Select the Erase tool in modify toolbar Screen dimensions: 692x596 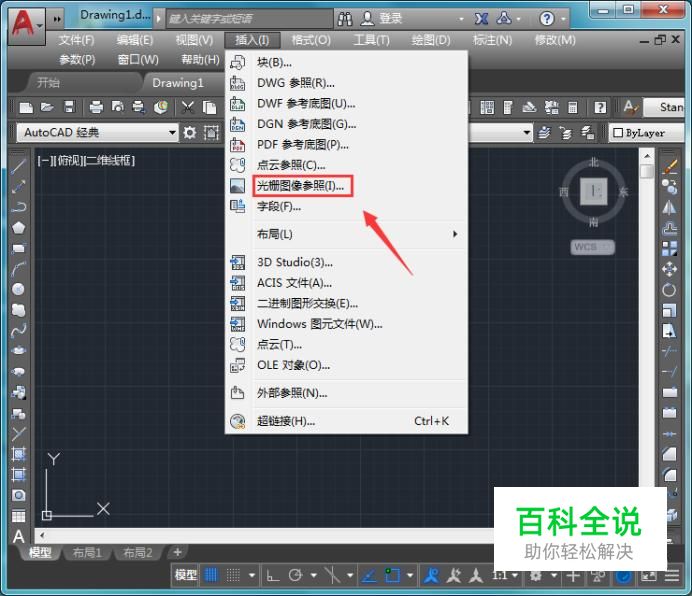click(x=669, y=167)
